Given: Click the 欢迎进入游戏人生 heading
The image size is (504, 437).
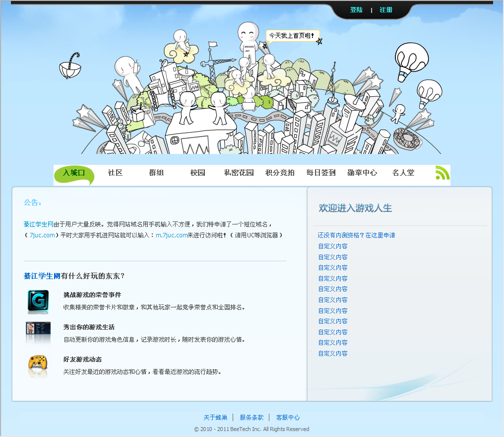Looking at the screenshot, I should coord(355,208).
